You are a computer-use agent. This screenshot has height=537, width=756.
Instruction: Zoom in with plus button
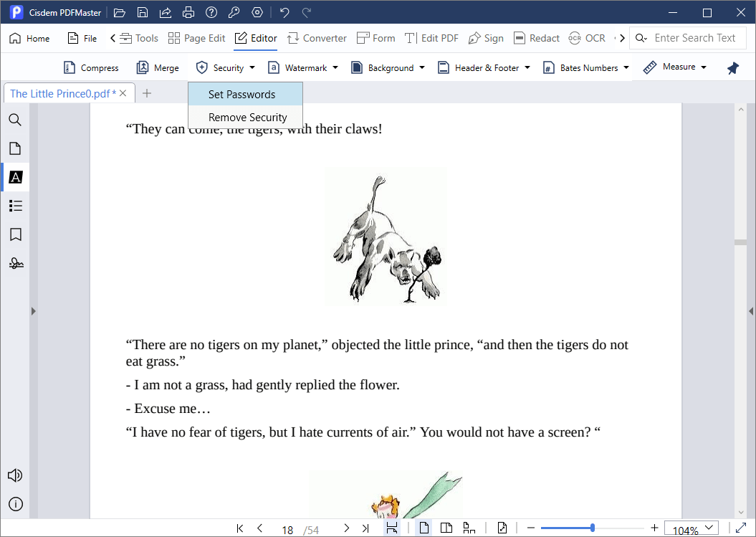654,528
